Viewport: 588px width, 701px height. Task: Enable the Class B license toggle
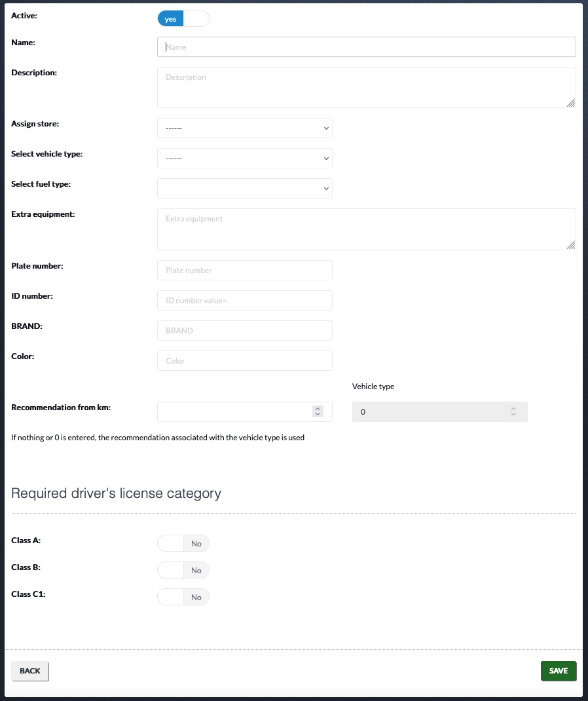pos(183,570)
